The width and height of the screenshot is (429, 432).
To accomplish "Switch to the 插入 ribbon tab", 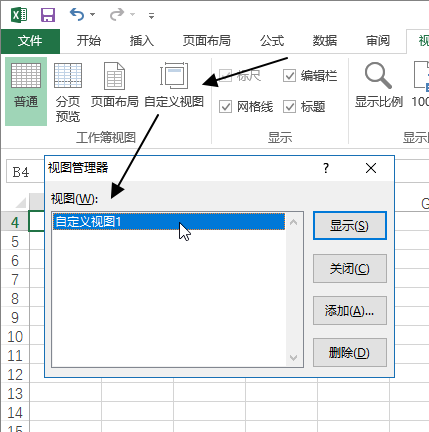I will pos(142,41).
